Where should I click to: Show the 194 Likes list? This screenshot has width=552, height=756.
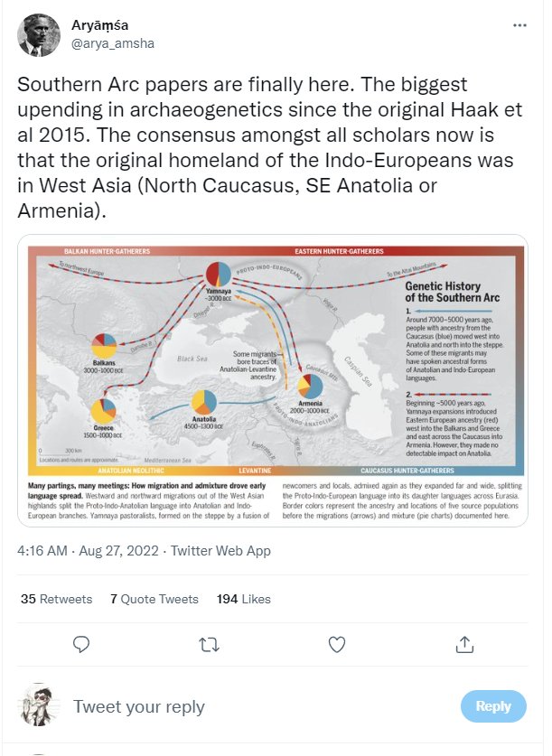[244, 599]
